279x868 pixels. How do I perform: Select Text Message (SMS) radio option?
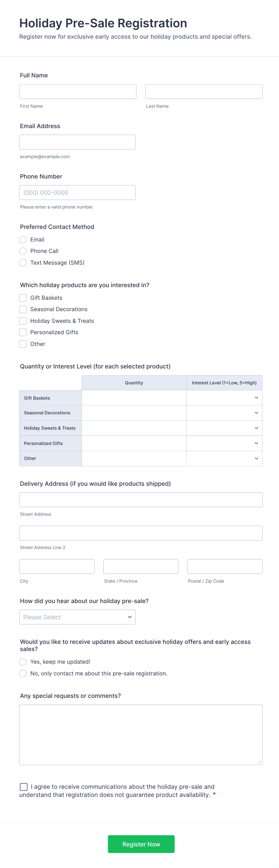[x=23, y=263]
